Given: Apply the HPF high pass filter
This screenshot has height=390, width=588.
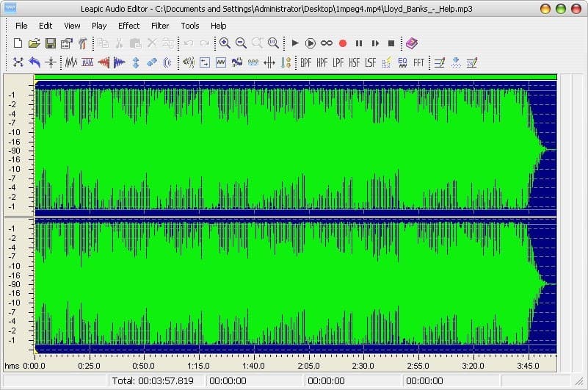Looking at the screenshot, I should tap(322, 62).
